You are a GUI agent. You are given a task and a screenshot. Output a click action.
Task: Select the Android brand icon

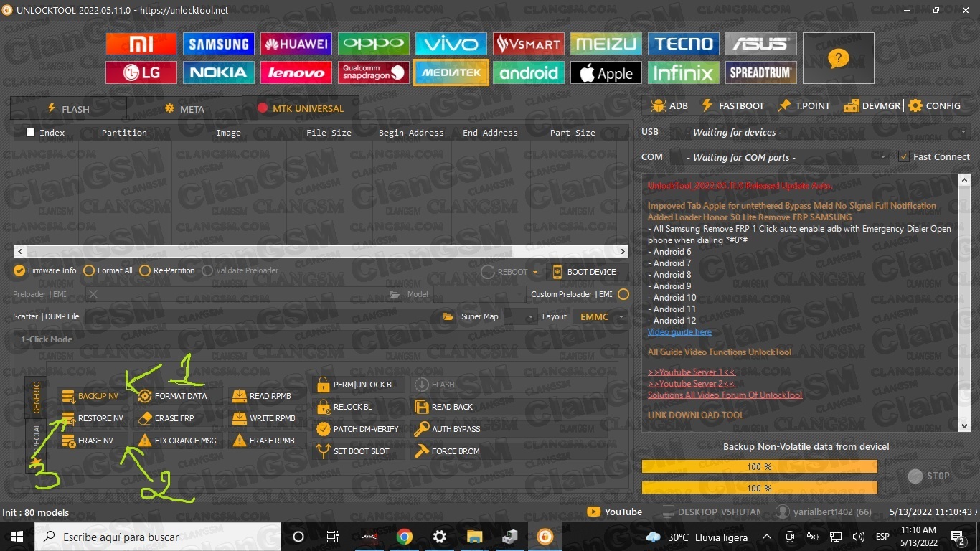pyautogui.click(x=529, y=72)
